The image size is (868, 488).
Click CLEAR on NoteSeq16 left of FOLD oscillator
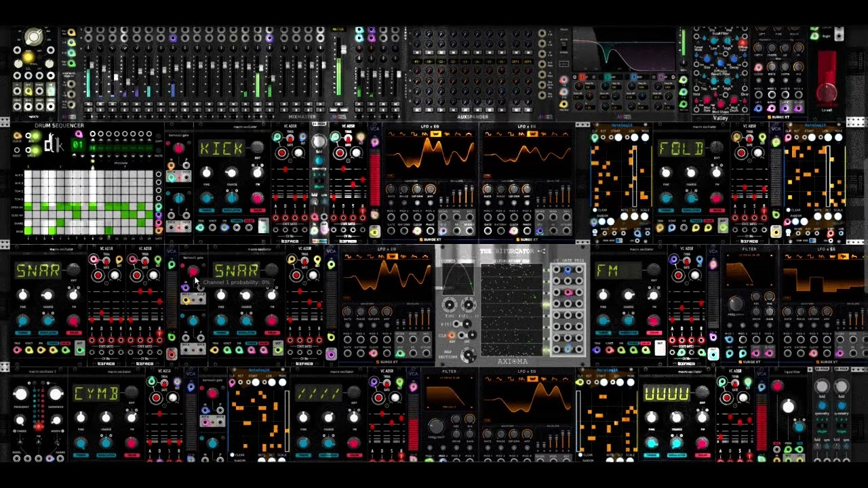point(595,210)
